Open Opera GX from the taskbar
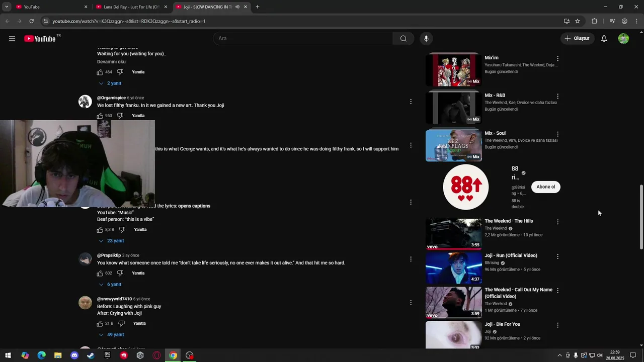The height and width of the screenshot is (362, 644). [x=156, y=355]
